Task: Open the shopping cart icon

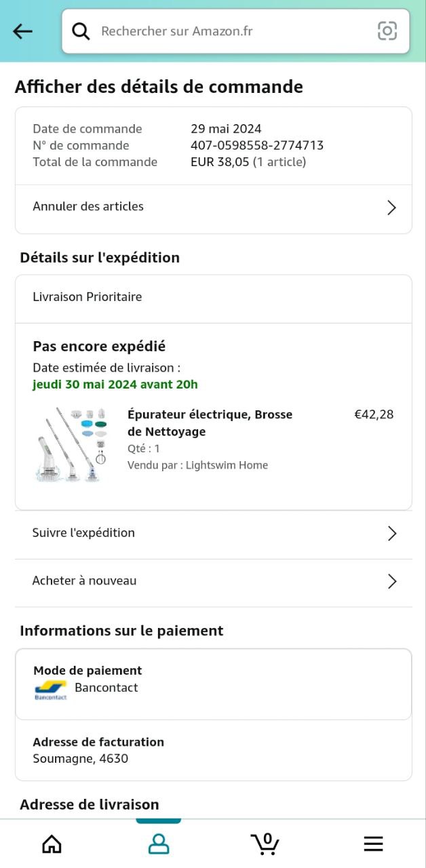Action: tap(265, 844)
